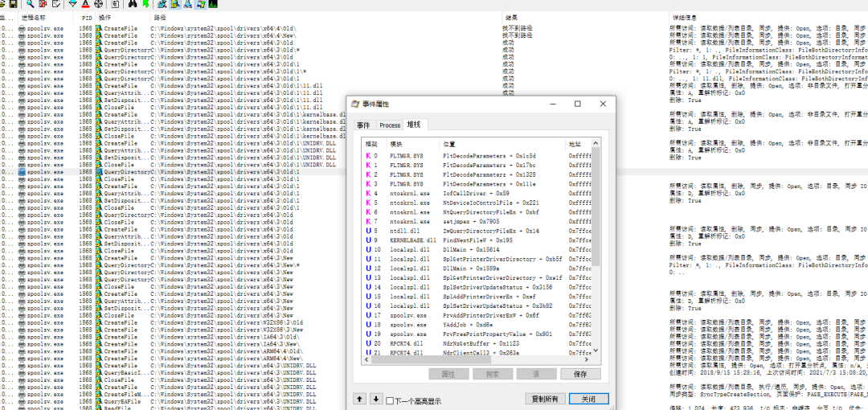This screenshot has height=410, width=868.
Task: Select stack row YAddJob + 0xd6e
Action: tap(477, 326)
